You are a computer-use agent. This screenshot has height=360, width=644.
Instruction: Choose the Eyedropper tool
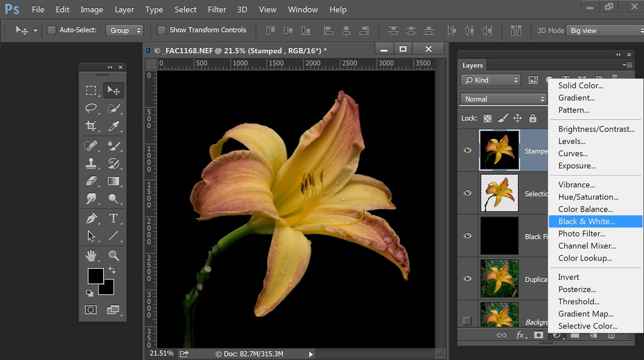114,126
